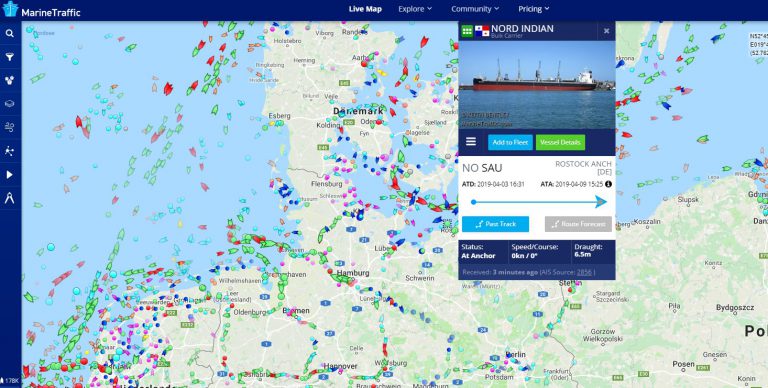Click the Koszalin label on the map

click(647, 221)
